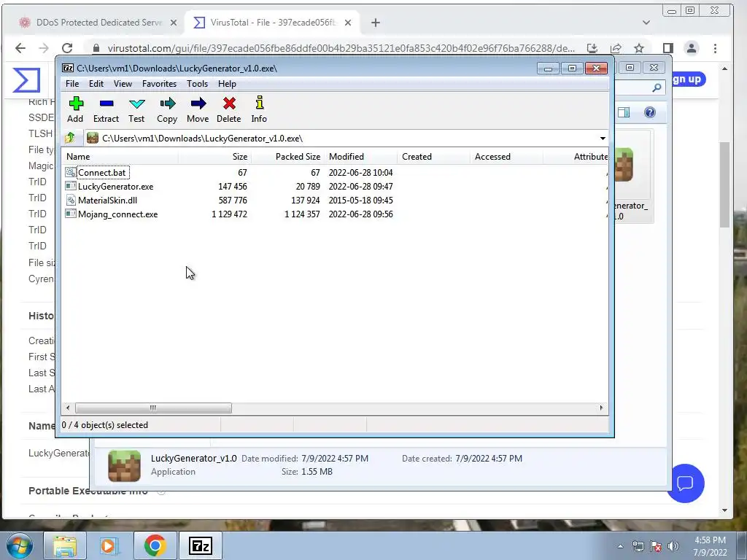Click LuckyGenerator_v1.0 Minecraft icon in details pane

point(124,466)
